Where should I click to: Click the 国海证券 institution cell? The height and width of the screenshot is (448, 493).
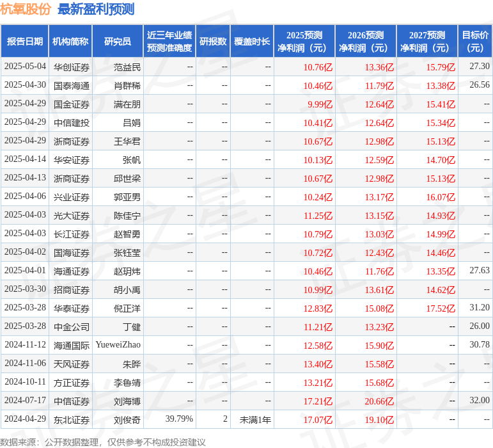tap(72, 253)
